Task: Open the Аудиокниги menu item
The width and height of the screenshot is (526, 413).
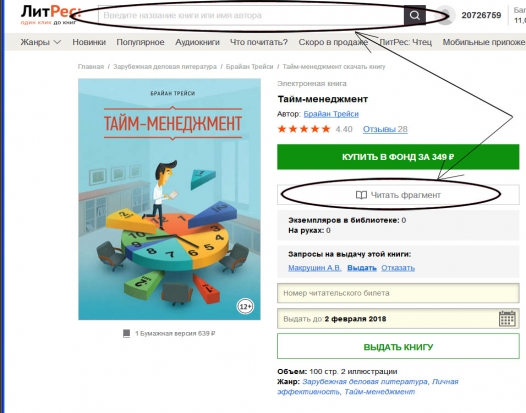Action: coord(197,42)
